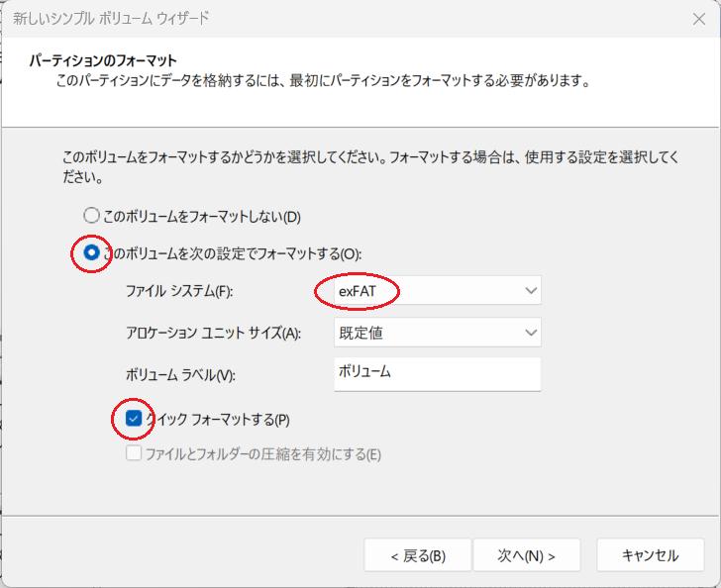The width and height of the screenshot is (721, 588).
Task: Click the wizard title bar text
Action: pos(111,19)
